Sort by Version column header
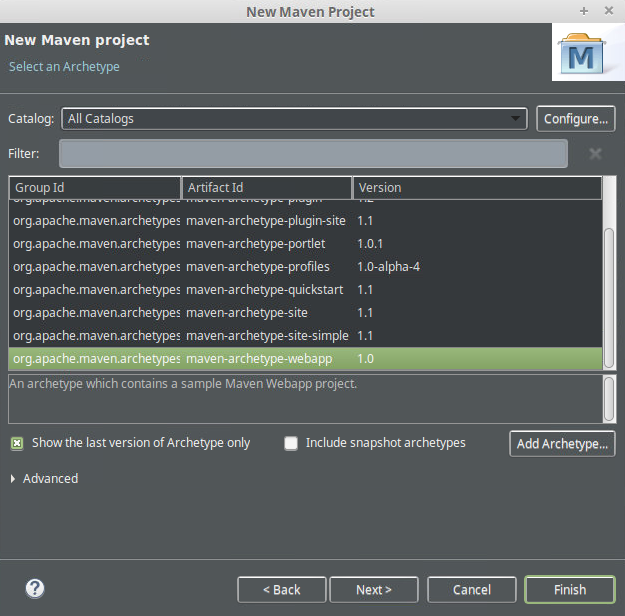The height and width of the screenshot is (616, 625). click(477, 187)
